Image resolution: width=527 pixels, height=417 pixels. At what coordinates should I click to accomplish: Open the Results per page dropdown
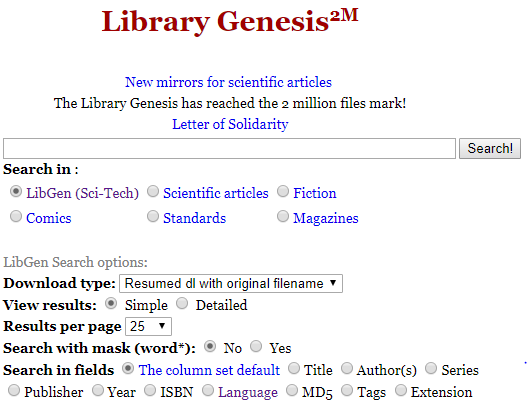[x=148, y=326]
